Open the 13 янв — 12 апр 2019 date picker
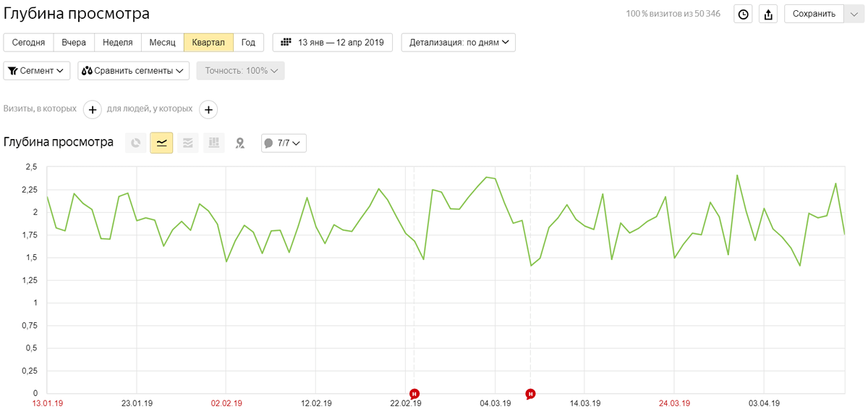 [x=332, y=43]
